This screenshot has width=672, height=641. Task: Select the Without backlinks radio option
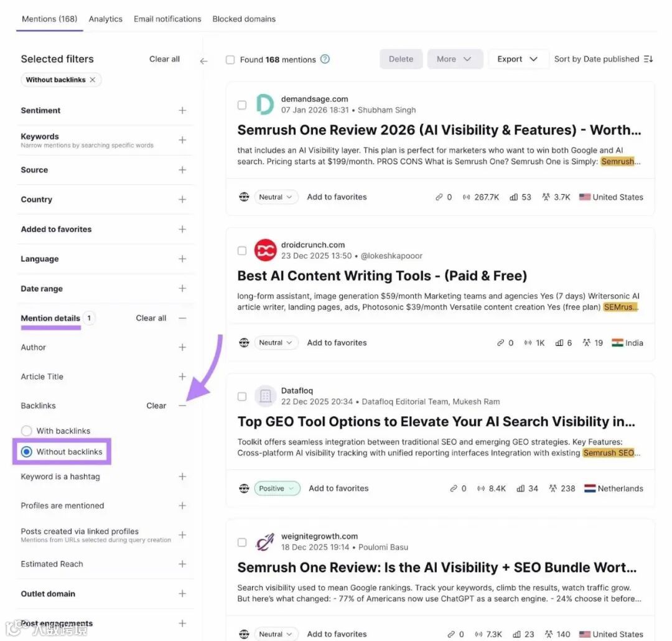tap(27, 452)
